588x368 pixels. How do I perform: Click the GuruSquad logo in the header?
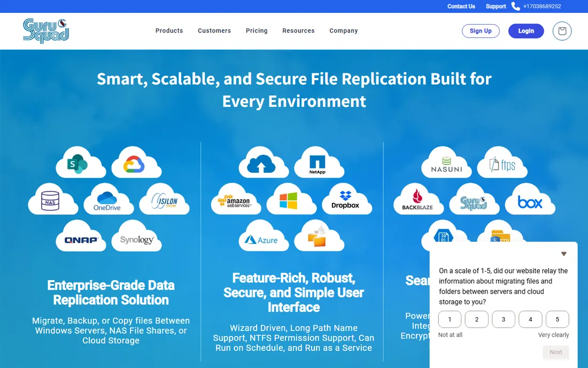click(46, 31)
